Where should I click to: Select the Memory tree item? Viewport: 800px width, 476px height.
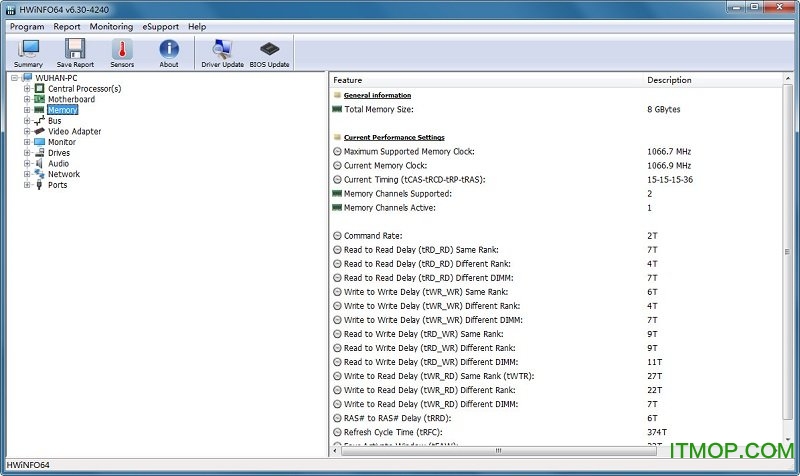pos(62,110)
